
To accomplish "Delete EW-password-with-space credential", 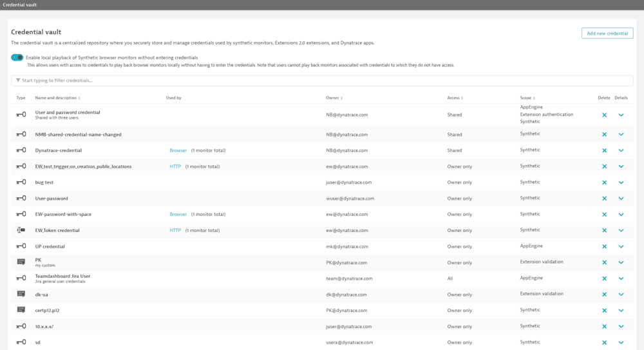I will point(604,215).
